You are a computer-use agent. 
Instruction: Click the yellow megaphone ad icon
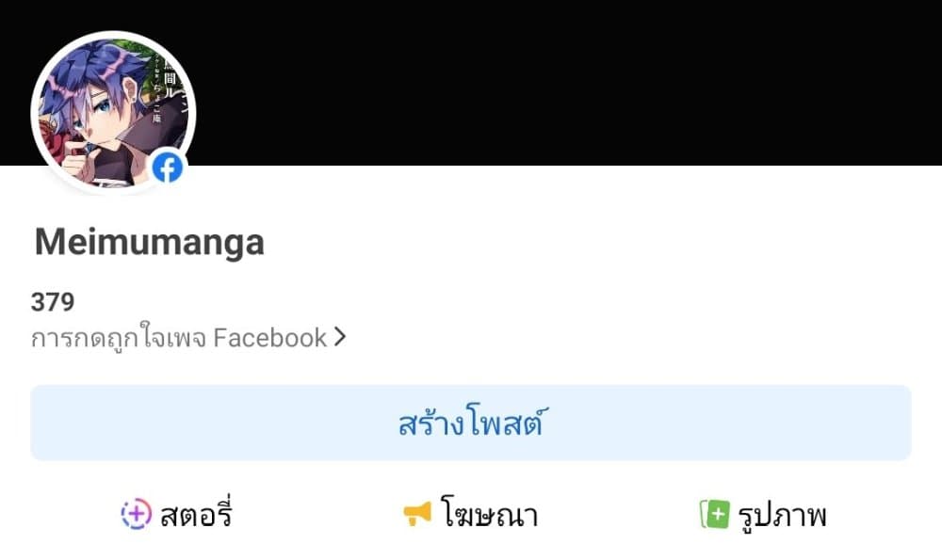click(x=417, y=515)
